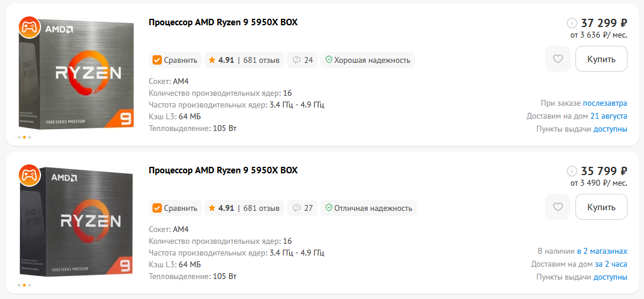644x299 pixels.
Task: Click Отличная надежность reliability badge
Action: 368,208
